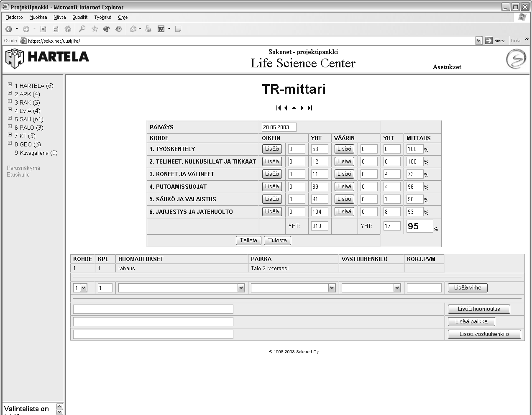Screen dimensions: 532x415
Task: Click the Go arrow icon beside Siirry
Action: click(x=489, y=41)
